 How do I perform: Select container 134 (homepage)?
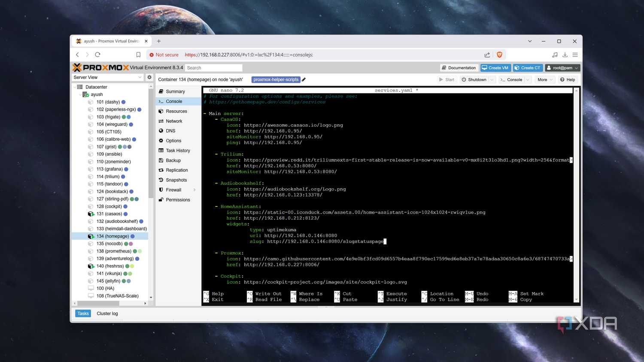tap(110, 236)
